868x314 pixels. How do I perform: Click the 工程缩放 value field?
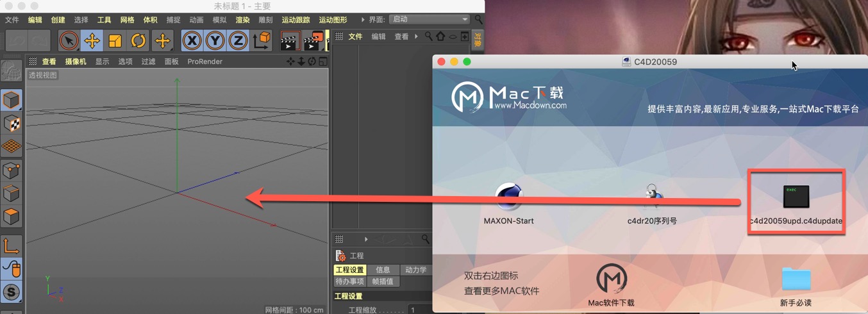point(421,310)
